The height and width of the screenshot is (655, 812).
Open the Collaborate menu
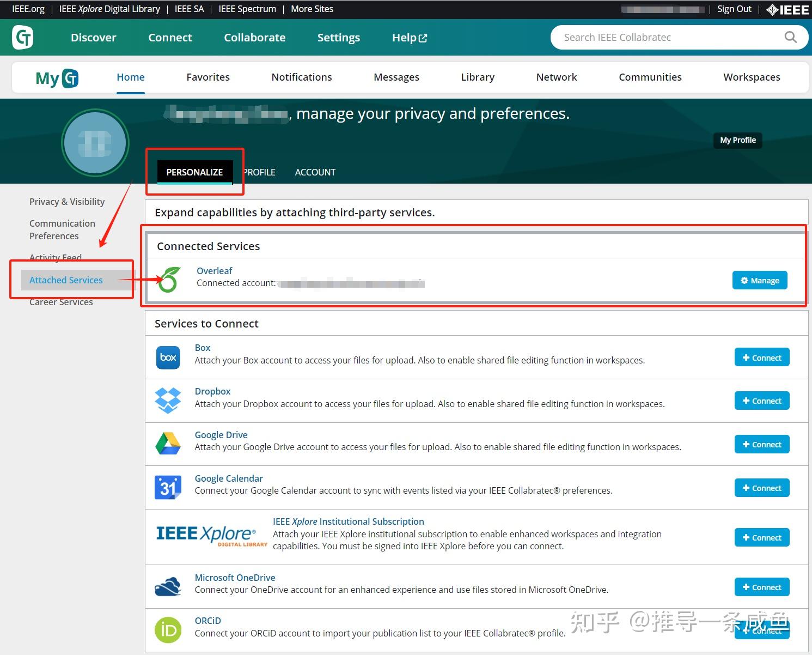tap(255, 38)
